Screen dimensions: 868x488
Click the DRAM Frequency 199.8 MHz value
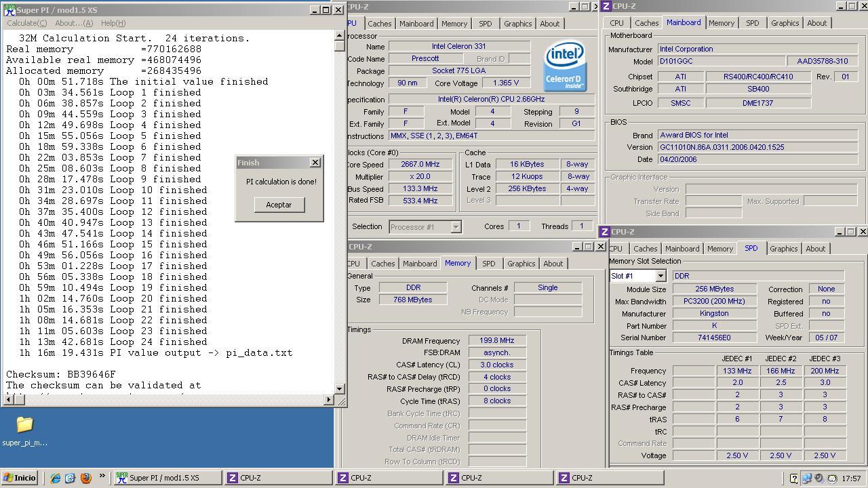click(496, 341)
